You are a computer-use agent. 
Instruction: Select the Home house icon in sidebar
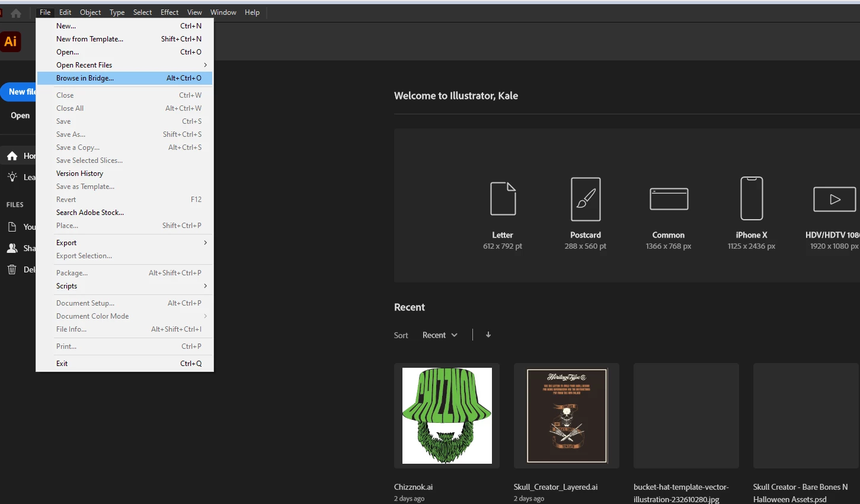point(12,156)
